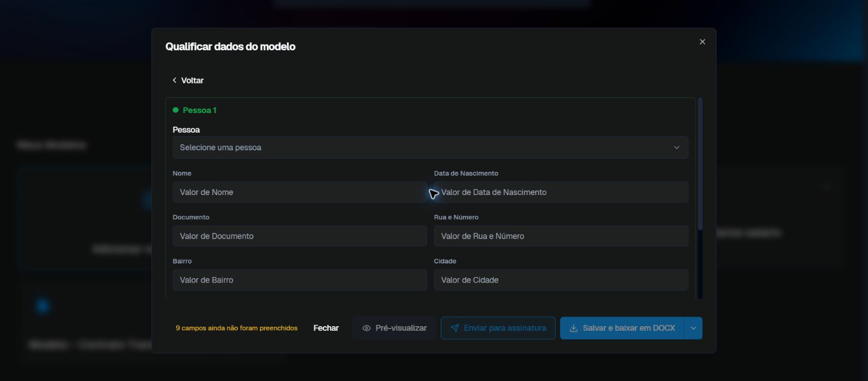
Task: Click Salvar e baixar em DOCX
Action: pos(622,328)
